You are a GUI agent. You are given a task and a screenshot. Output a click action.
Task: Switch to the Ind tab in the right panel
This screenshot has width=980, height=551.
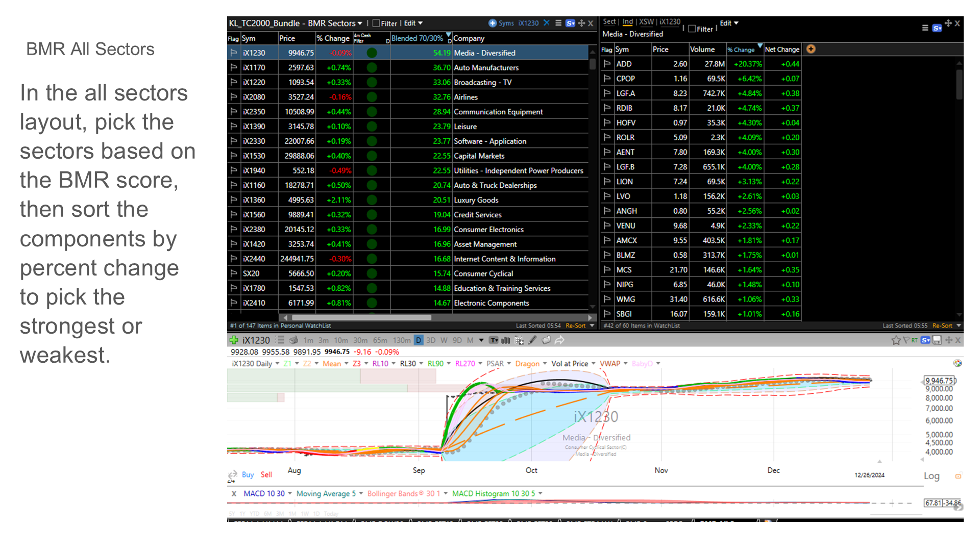[628, 21]
